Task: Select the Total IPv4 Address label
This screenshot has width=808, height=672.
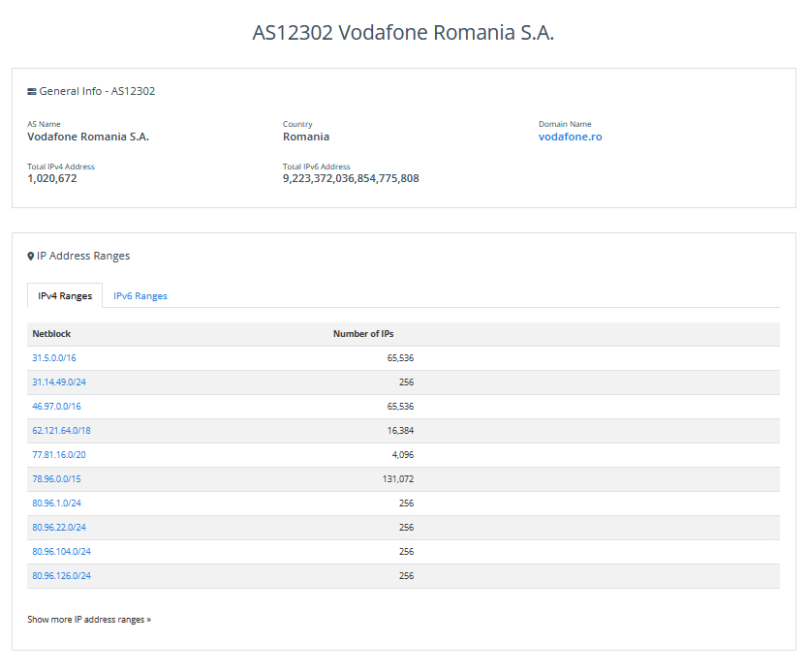Action: 61,167
